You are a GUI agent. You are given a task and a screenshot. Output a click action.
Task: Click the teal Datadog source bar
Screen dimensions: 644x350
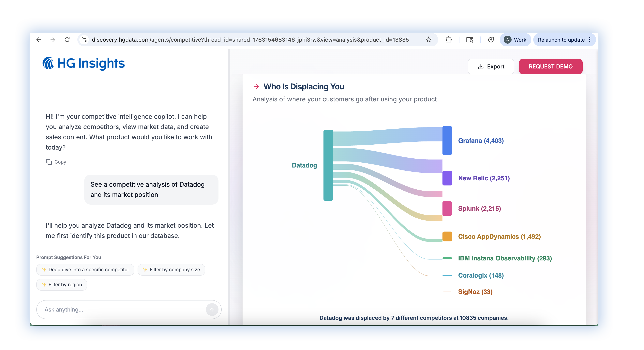coord(328,165)
